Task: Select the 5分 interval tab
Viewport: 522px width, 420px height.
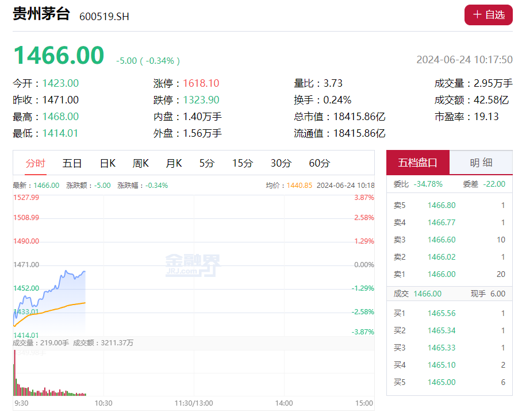Action: pos(207,163)
